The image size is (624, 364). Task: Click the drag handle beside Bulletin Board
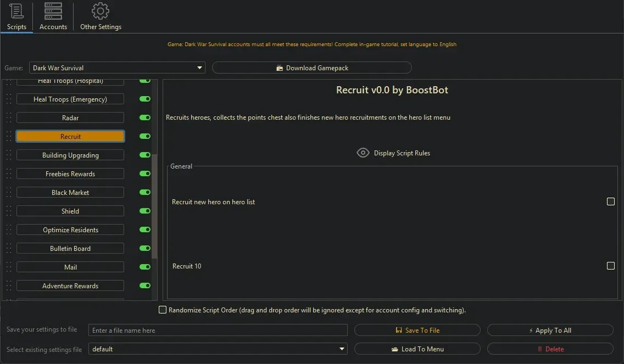[x=9, y=249]
